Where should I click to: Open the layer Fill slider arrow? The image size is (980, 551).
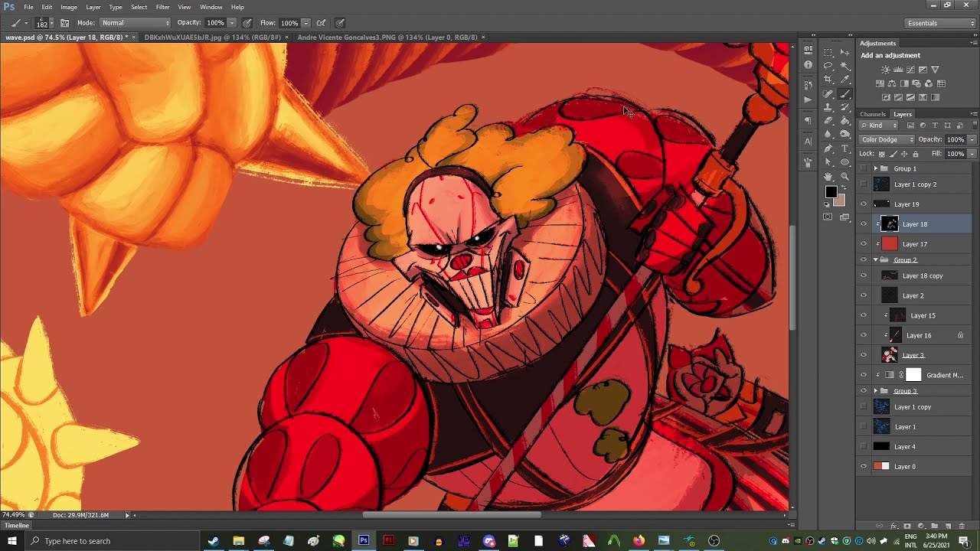[x=972, y=154]
